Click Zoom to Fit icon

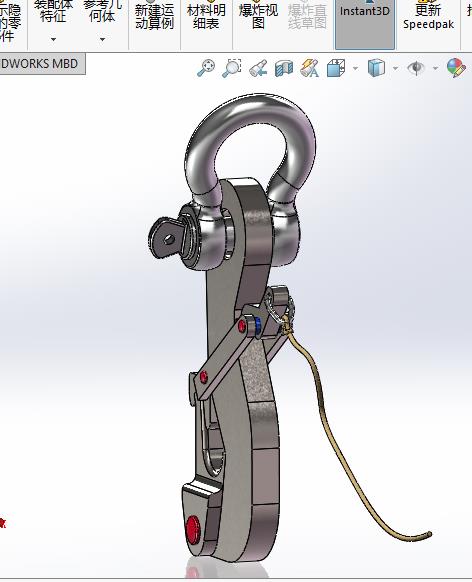(x=206, y=68)
